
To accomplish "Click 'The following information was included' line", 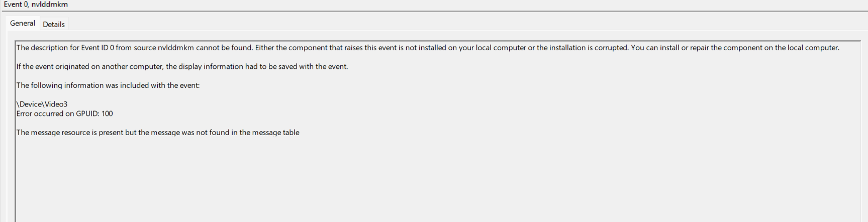I will (x=108, y=85).
